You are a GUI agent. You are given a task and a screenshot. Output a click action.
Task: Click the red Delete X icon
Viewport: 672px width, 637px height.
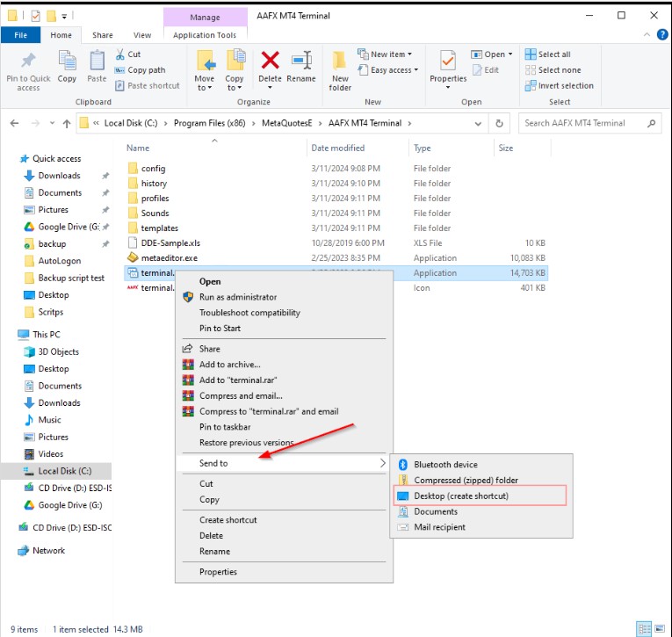(270, 60)
